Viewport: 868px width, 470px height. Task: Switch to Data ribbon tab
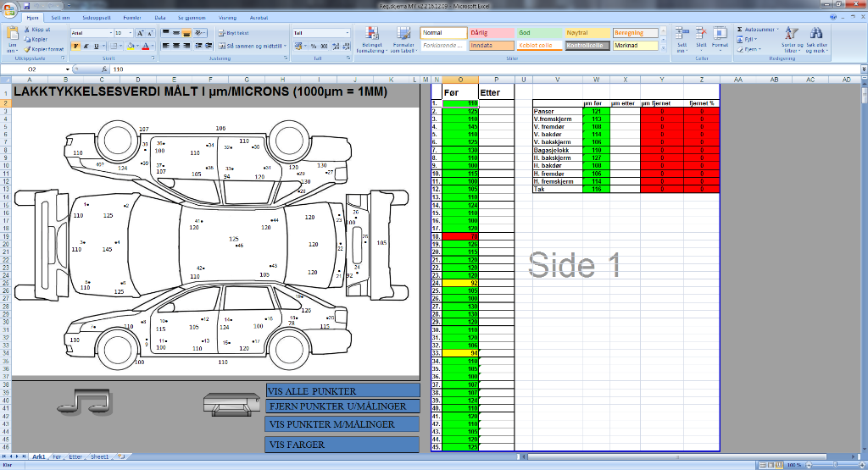click(x=160, y=18)
